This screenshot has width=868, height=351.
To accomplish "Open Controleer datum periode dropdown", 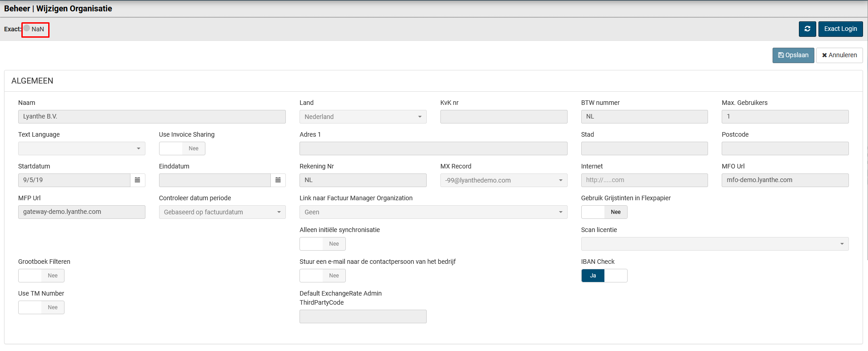I will point(222,212).
